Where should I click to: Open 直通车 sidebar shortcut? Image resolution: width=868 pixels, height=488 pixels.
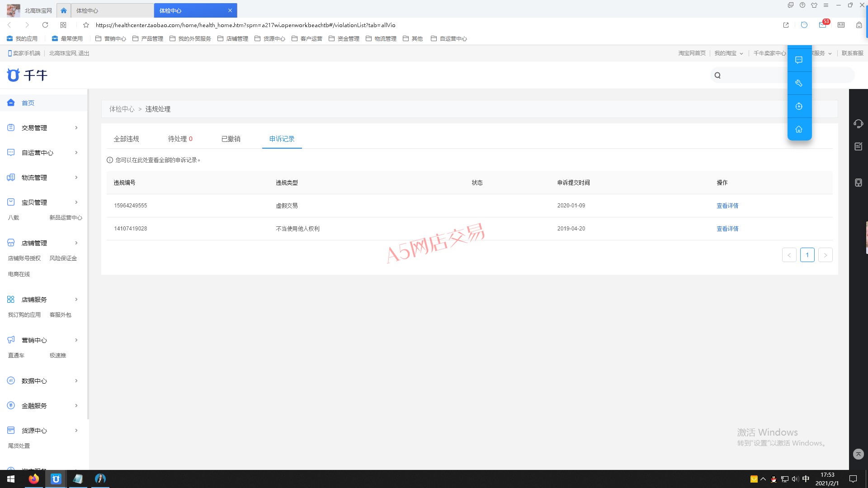16,356
